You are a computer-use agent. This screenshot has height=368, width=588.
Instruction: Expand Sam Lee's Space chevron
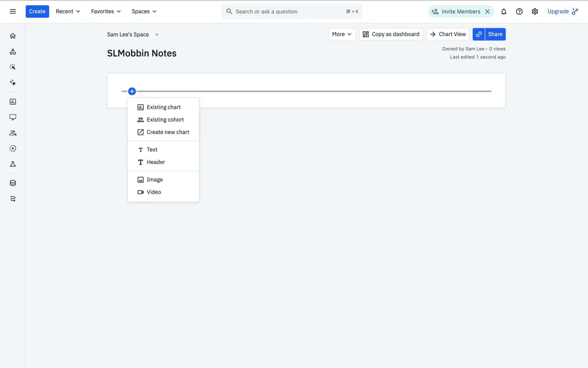(x=157, y=35)
